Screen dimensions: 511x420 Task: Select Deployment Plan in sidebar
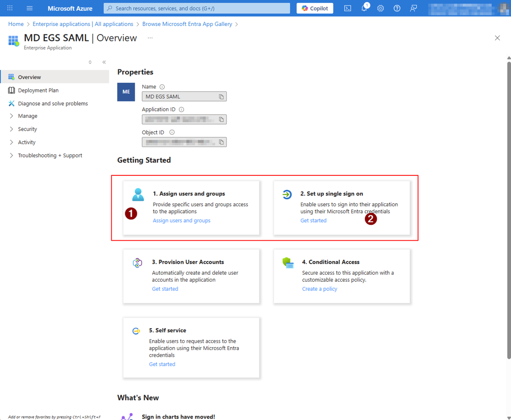tap(38, 90)
